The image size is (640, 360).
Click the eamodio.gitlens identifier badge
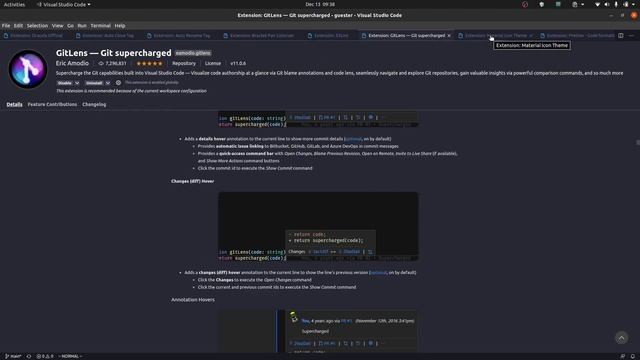193,53
